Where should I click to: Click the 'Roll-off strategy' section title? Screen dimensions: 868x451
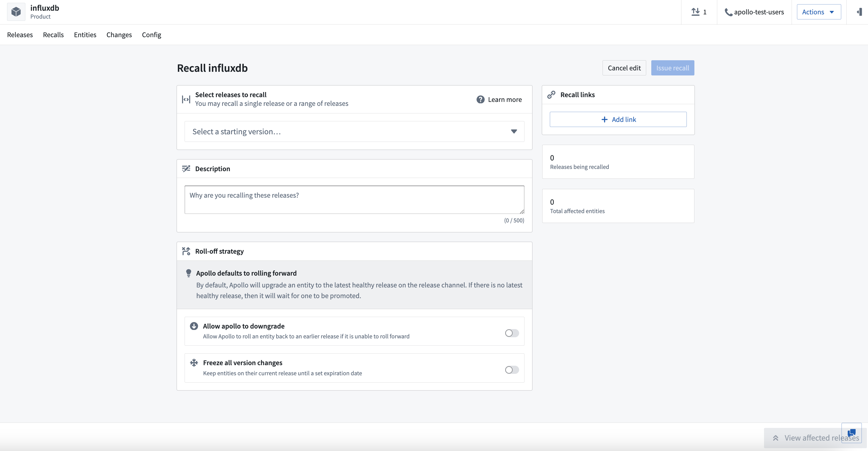pos(219,251)
